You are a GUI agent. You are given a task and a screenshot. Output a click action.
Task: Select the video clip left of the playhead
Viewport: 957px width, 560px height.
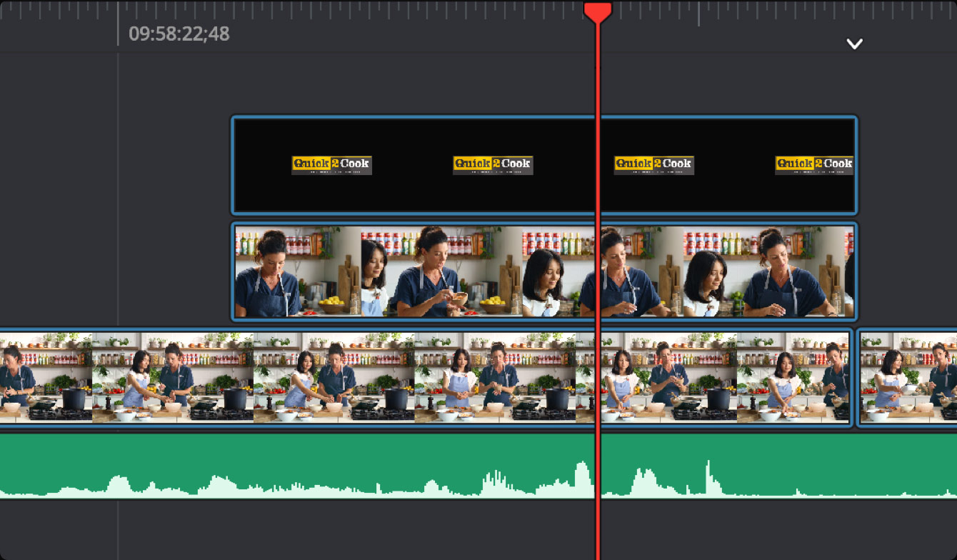point(429,271)
